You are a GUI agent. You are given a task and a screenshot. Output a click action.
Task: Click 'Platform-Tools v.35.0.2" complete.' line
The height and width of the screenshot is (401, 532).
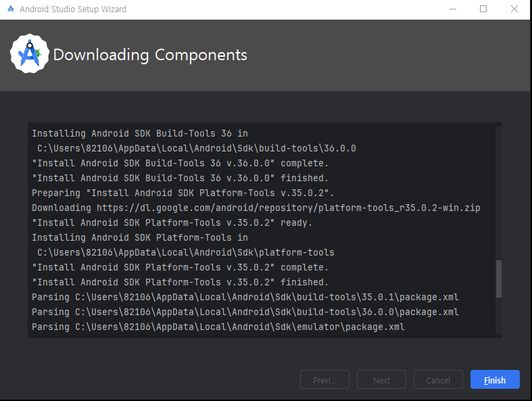coord(180,268)
